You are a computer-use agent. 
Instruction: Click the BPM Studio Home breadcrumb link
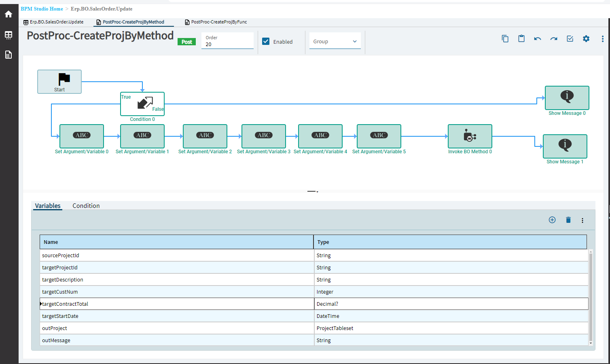point(42,9)
